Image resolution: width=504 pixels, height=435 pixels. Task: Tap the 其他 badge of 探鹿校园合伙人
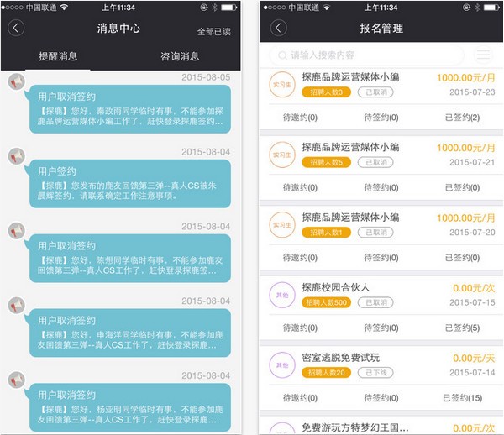click(x=281, y=296)
